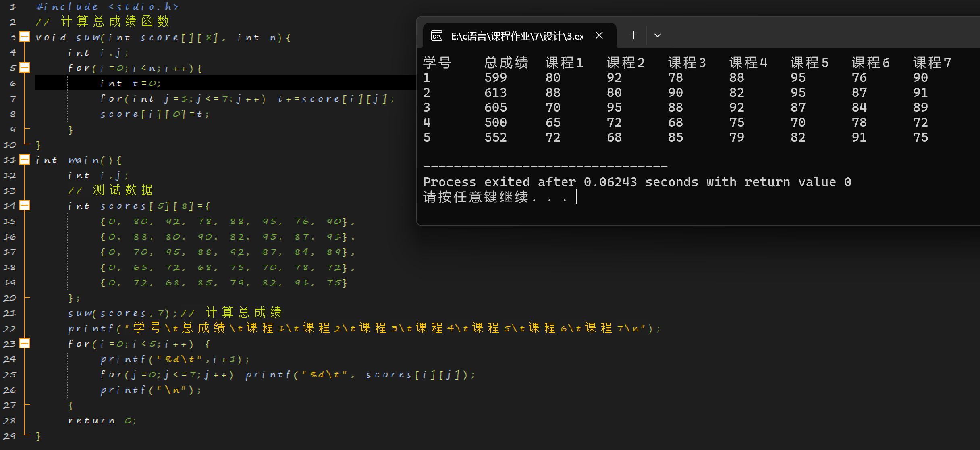Open a new terminal tab with plus
980x450 pixels.
[x=633, y=35]
